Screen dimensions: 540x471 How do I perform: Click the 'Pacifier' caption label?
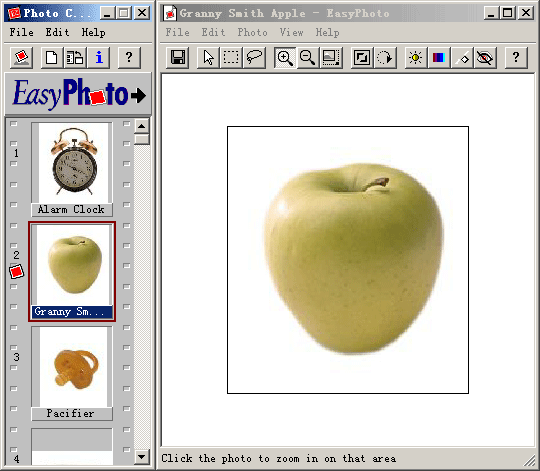click(x=72, y=414)
